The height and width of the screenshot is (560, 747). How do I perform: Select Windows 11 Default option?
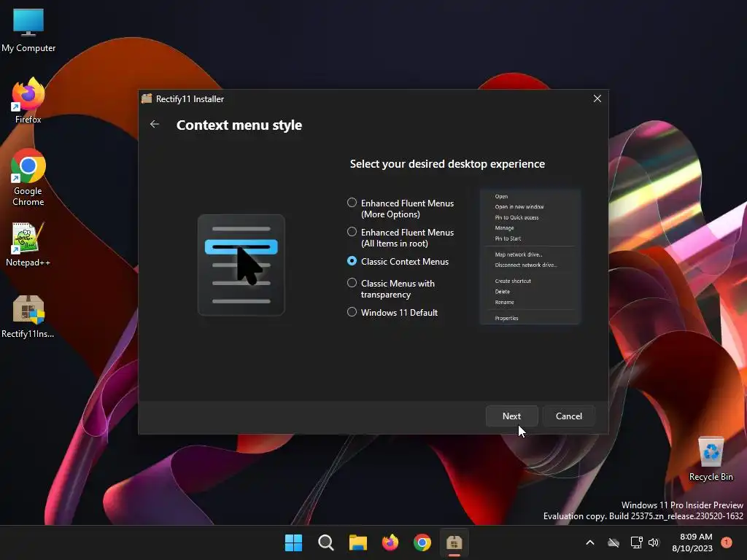pos(392,312)
